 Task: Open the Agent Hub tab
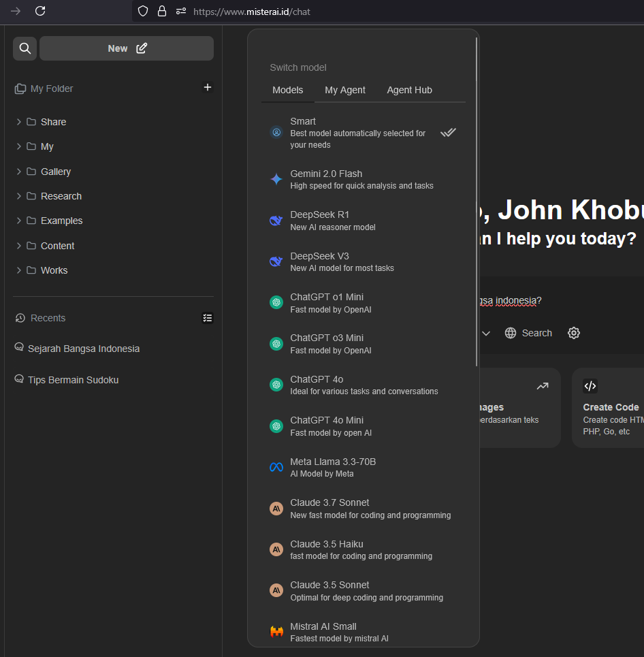click(x=409, y=90)
